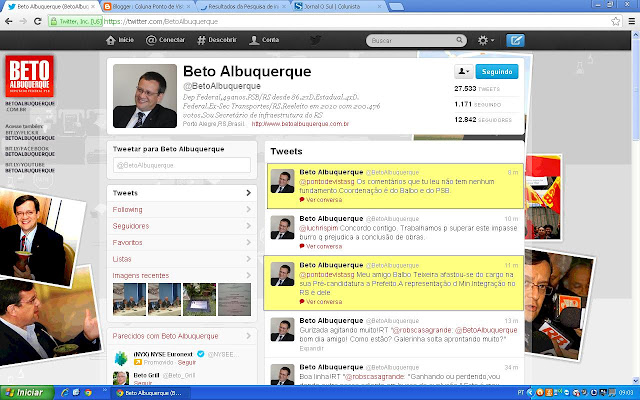Expand the Tweets row chevron
Viewport: 640px width, 400px height.
coord(249,193)
